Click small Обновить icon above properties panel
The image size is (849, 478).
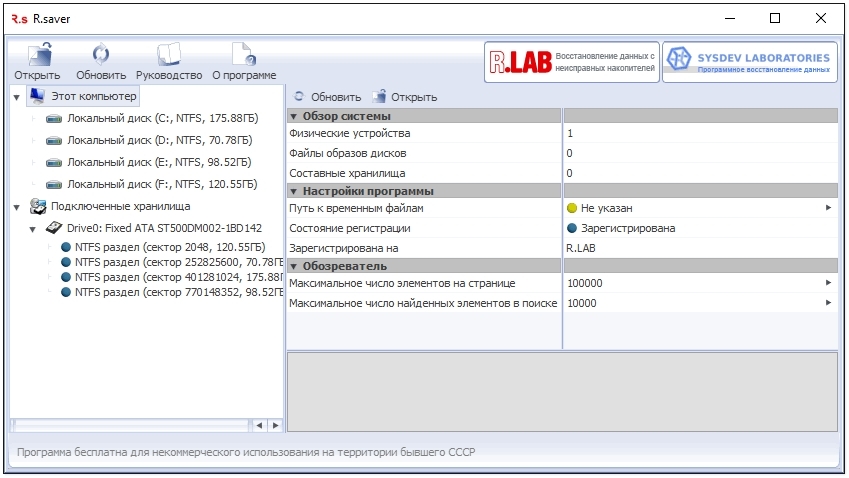click(x=299, y=96)
